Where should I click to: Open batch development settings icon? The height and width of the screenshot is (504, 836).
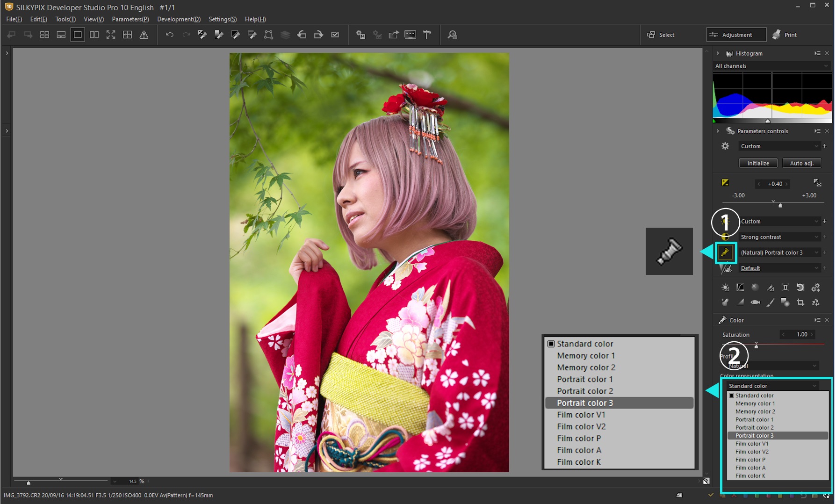360,35
